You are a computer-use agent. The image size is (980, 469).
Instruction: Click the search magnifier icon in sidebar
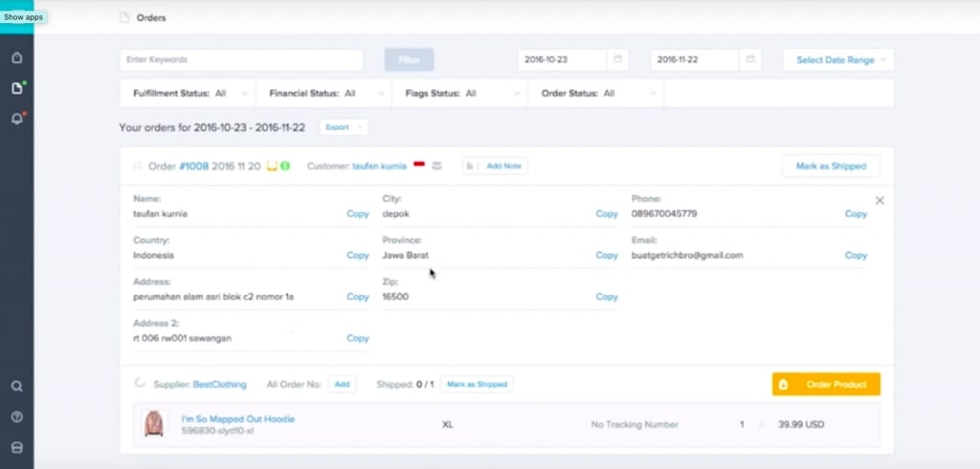click(x=16, y=387)
